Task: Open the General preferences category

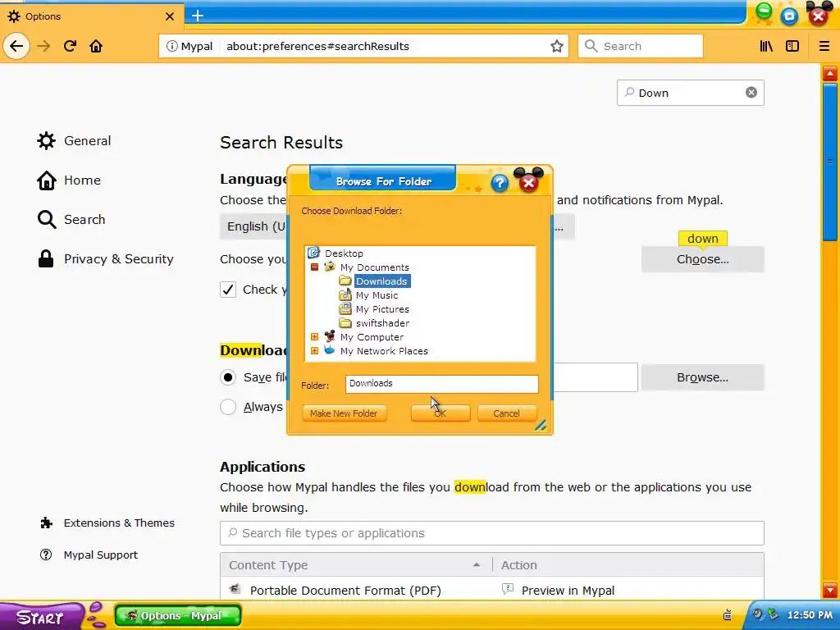Action: (74, 141)
